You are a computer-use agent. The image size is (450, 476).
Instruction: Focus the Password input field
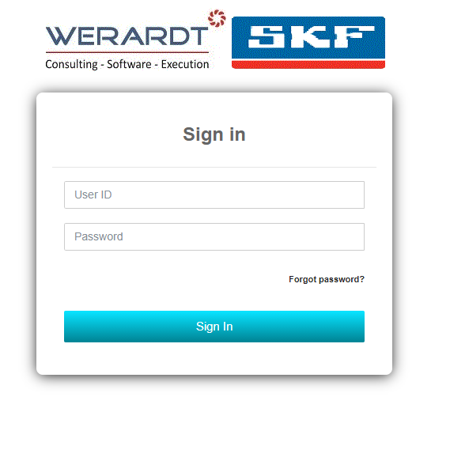(x=214, y=236)
